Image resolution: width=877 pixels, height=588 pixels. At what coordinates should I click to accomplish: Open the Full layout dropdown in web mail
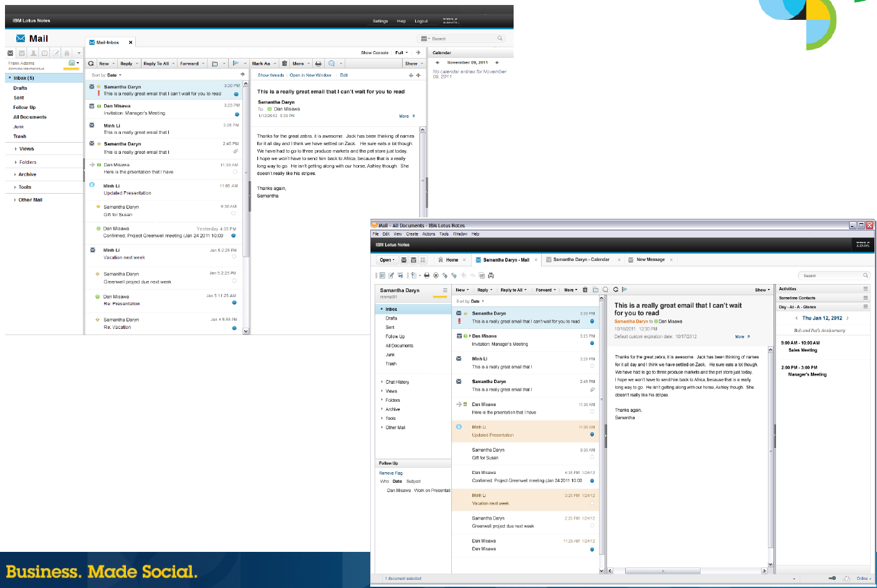coord(401,53)
